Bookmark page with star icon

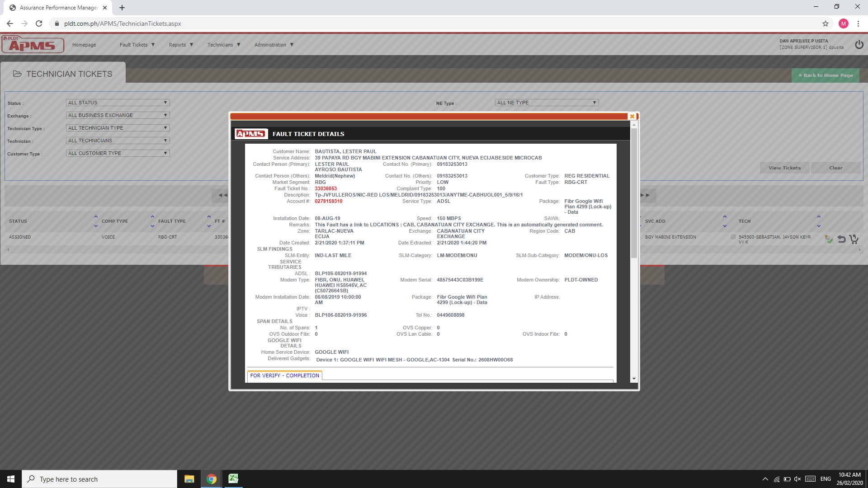pyautogui.click(x=825, y=23)
